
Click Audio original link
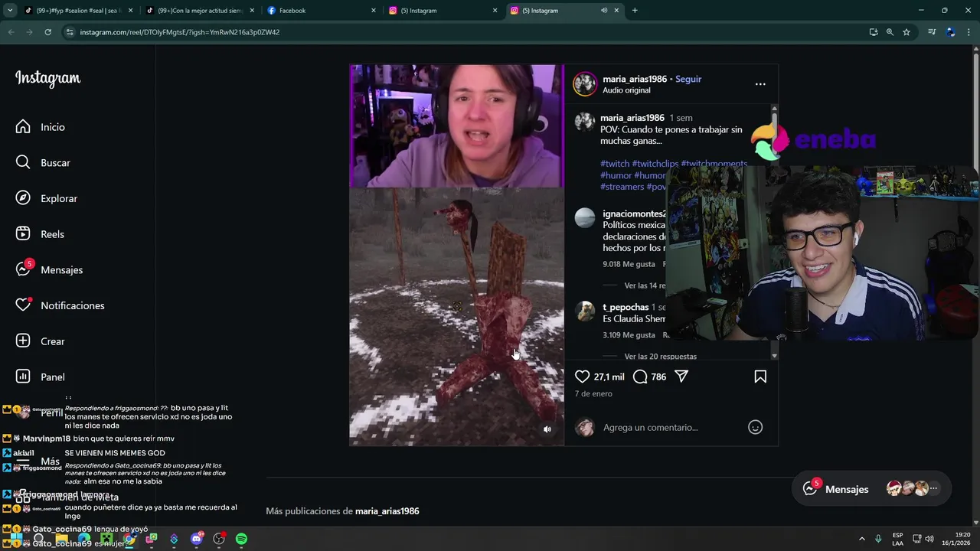[x=626, y=90]
